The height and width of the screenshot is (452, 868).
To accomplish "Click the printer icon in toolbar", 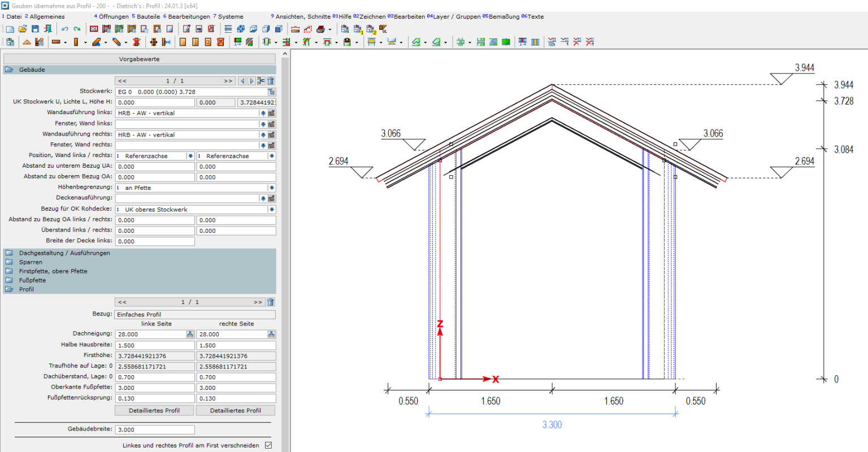I will tap(320, 29).
